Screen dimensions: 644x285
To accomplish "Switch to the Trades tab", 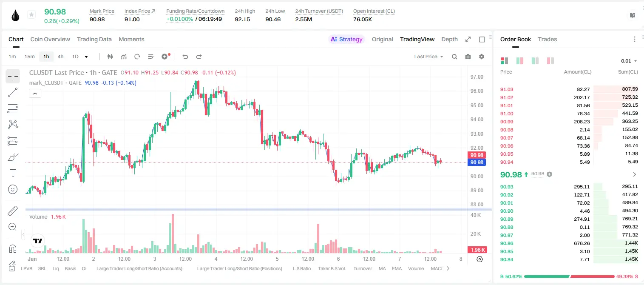I will pos(548,39).
